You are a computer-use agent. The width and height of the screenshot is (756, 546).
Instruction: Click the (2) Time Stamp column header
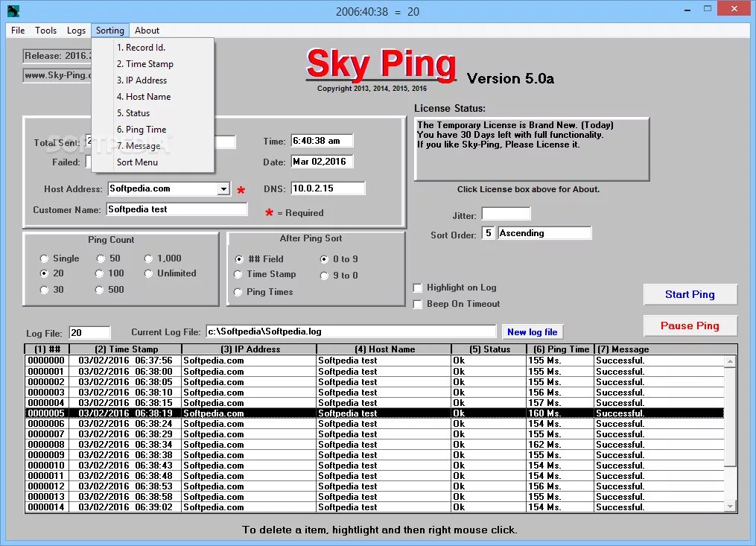coord(126,349)
